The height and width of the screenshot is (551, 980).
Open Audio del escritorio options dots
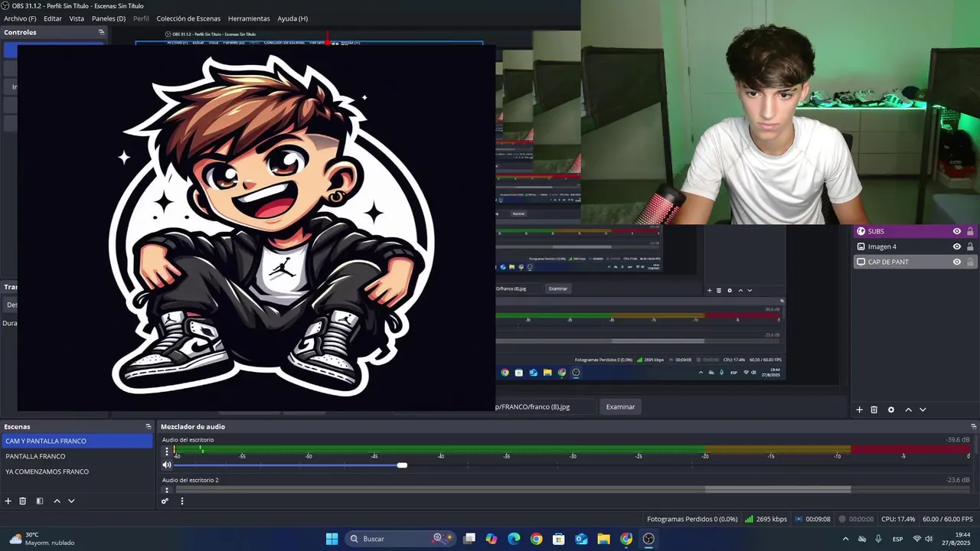[167, 452]
